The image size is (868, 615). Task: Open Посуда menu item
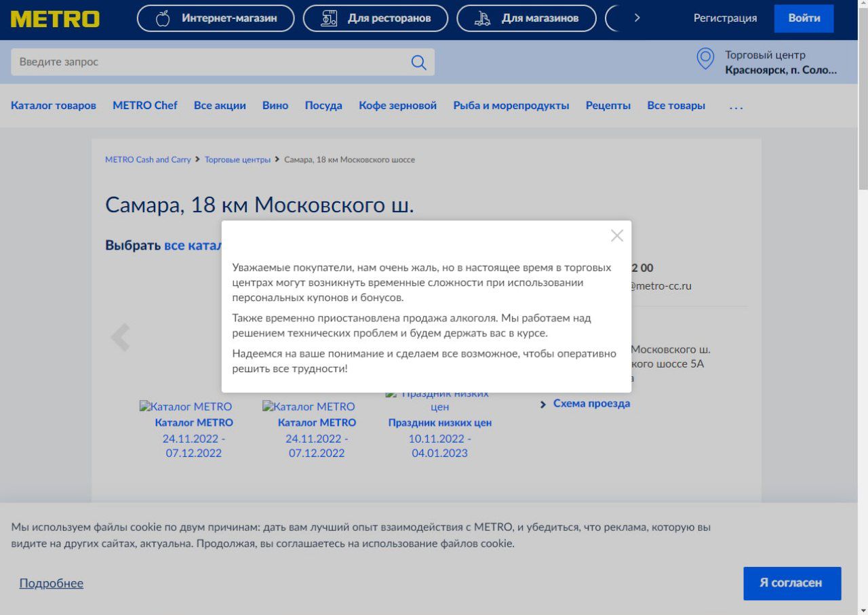[323, 106]
